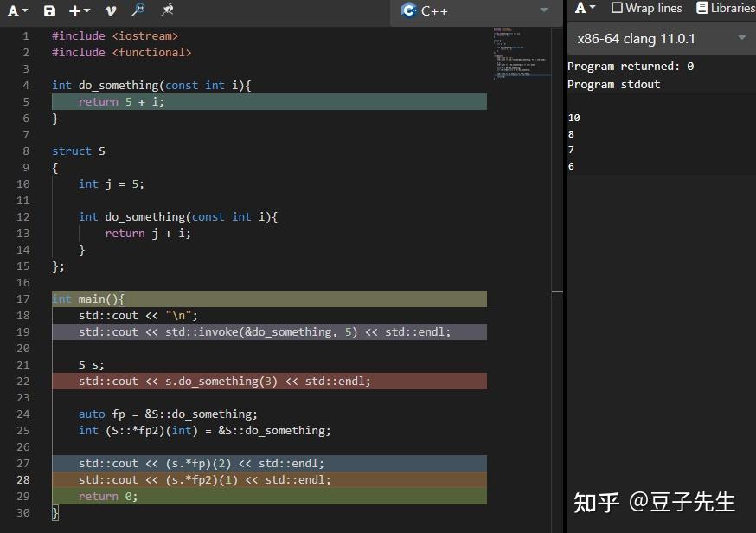This screenshot has height=533, width=756.
Task: Click the editor's vertical scrollbar
Action: click(x=558, y=292)
